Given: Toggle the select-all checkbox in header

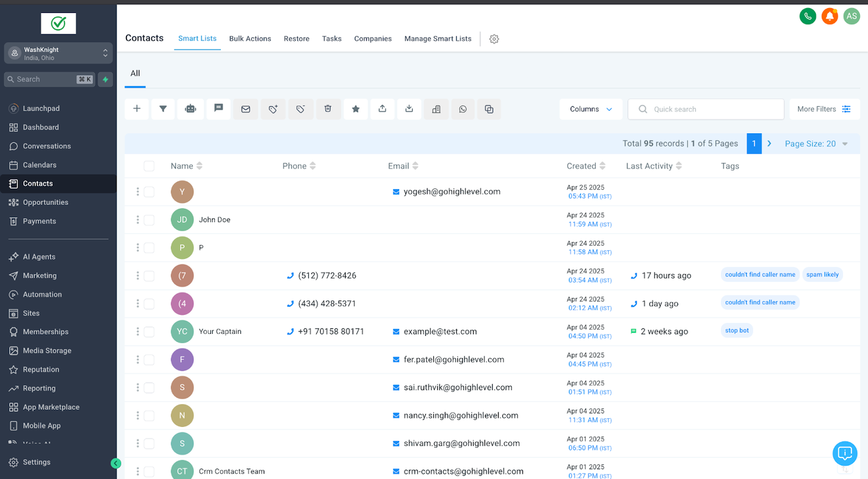Looking at the screenshot, I should click(149, 166).
